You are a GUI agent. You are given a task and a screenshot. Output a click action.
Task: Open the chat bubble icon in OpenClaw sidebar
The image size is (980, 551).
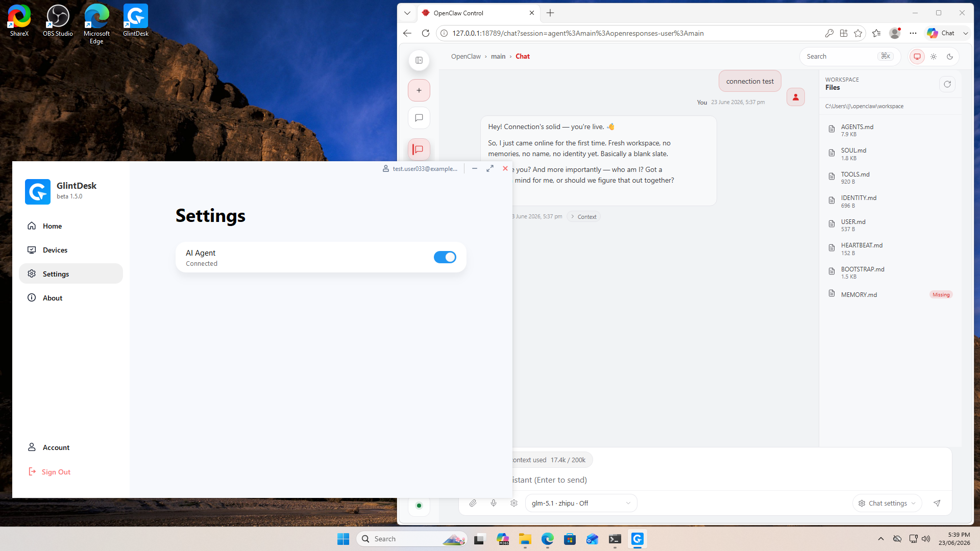click(x=419, y=118)
